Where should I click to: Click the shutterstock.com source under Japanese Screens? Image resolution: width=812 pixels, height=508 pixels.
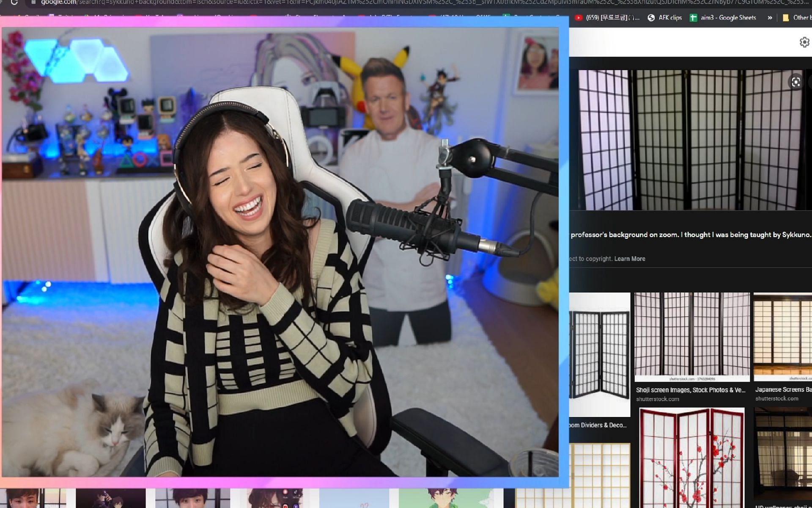[x=777, y=399]
